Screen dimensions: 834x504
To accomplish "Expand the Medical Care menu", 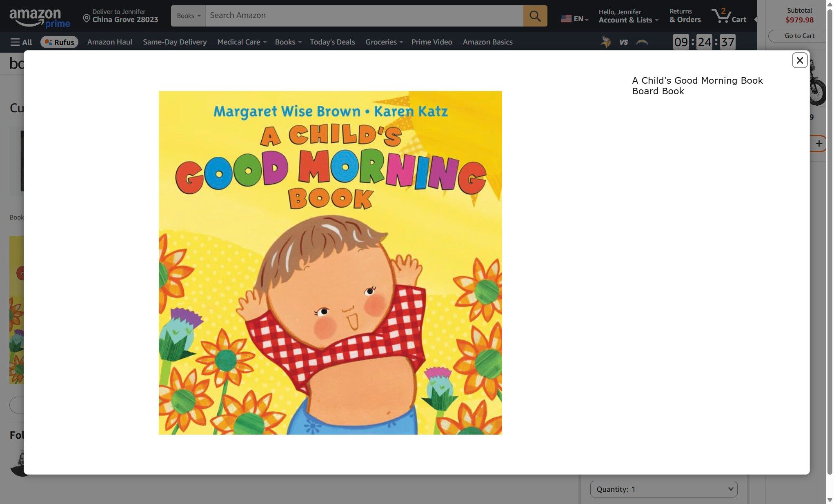I will pos(242,42).
